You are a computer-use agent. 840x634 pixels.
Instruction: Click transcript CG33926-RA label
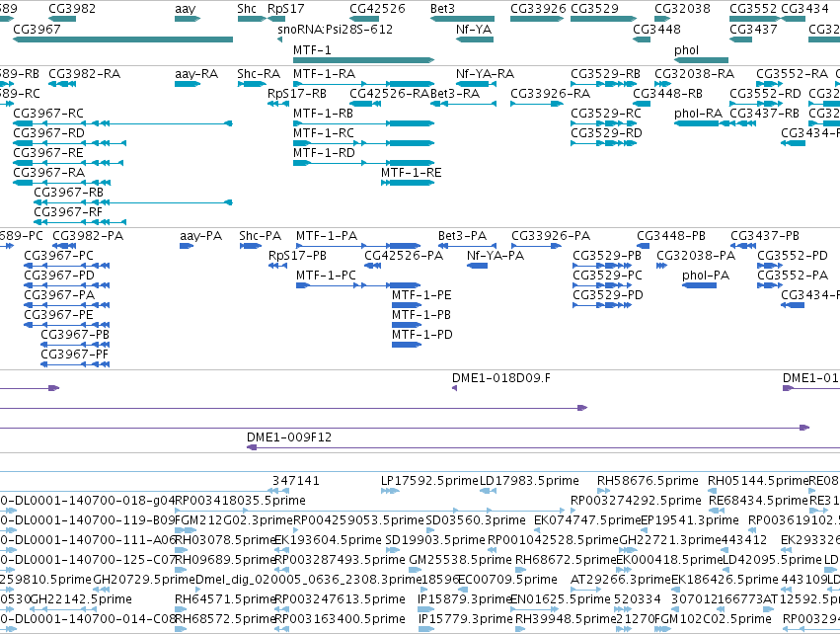click(x=550, y=93)
